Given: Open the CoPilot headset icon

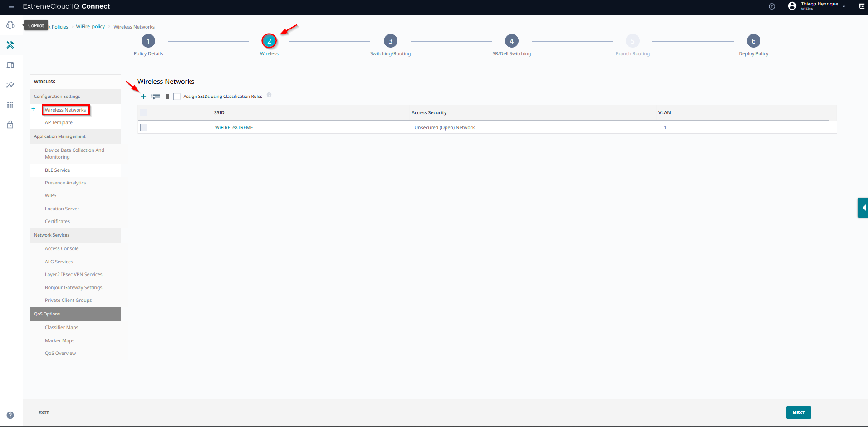Looking at the screenshot, I should click(x=10, y=25).
